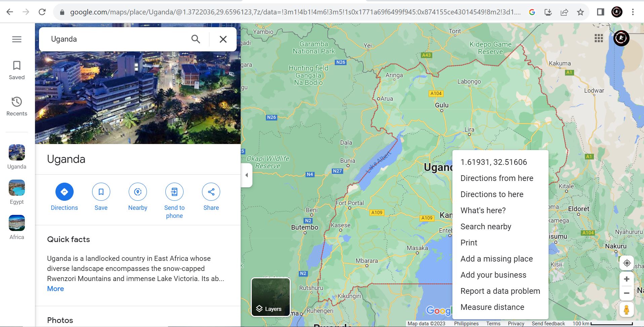Open the Google Maps hamburger menu
This screenshot has height=327, width=644.
point(17,39)
